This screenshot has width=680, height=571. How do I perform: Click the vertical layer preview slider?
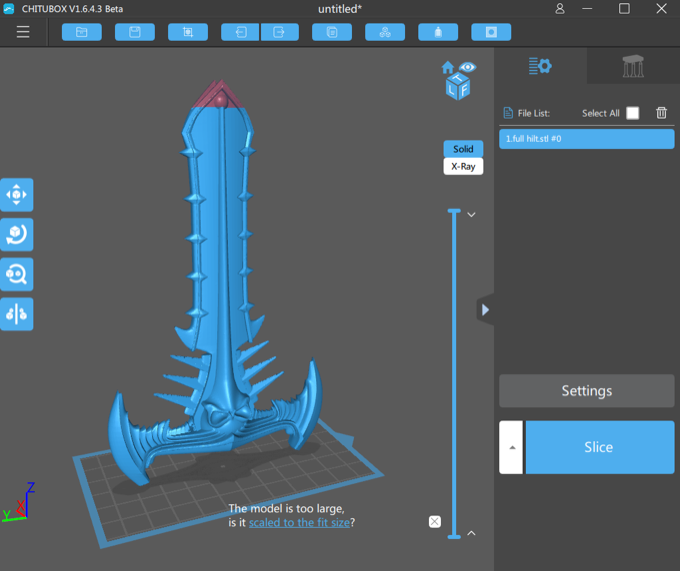(x=454, y=374)
